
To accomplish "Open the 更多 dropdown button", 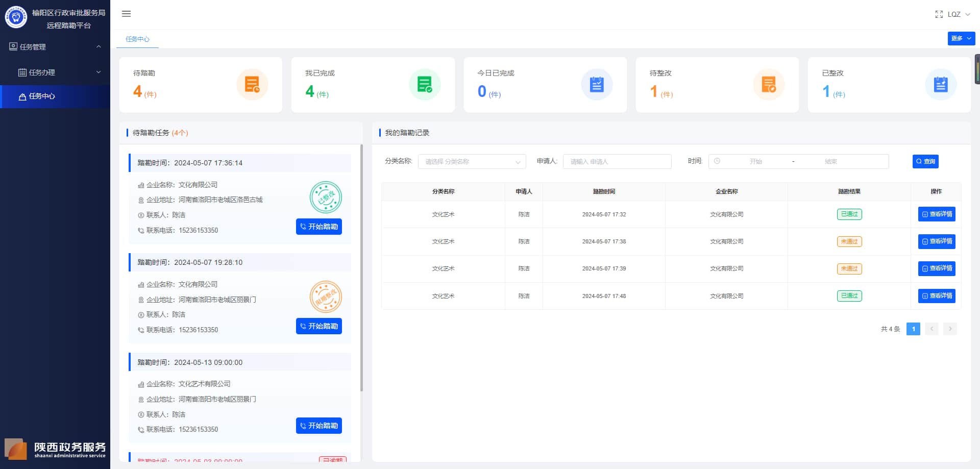I will (x=961, y=38).
